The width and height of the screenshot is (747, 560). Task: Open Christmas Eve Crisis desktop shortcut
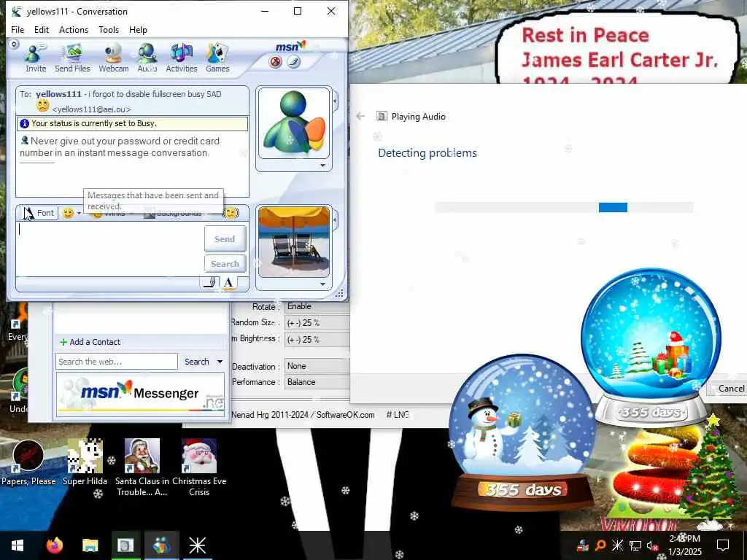tap(199, 467)
